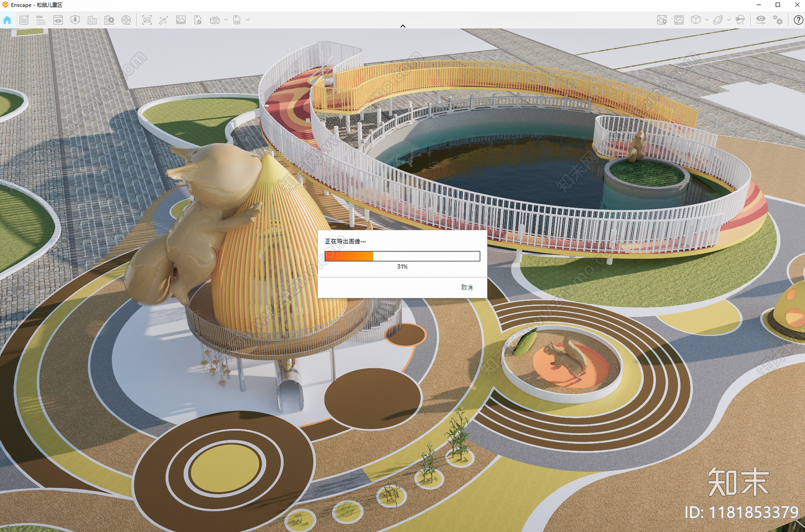The image size is (805, 532).
Task: Click the 取消 cancel button in export dialog
Action: point(467,288)
